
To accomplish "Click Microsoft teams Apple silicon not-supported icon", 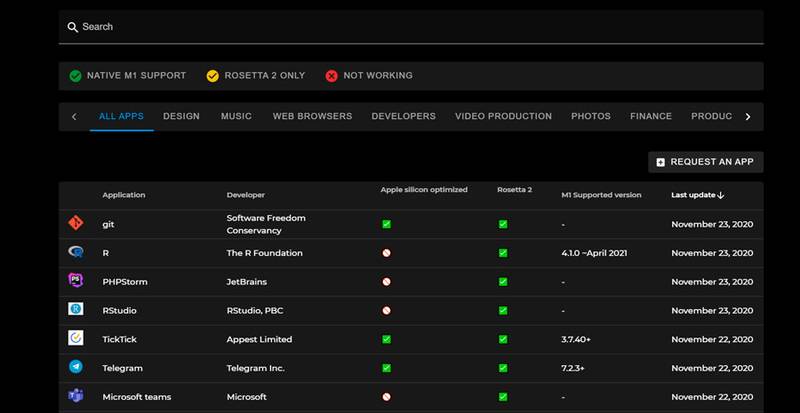I will pos(386,397).
